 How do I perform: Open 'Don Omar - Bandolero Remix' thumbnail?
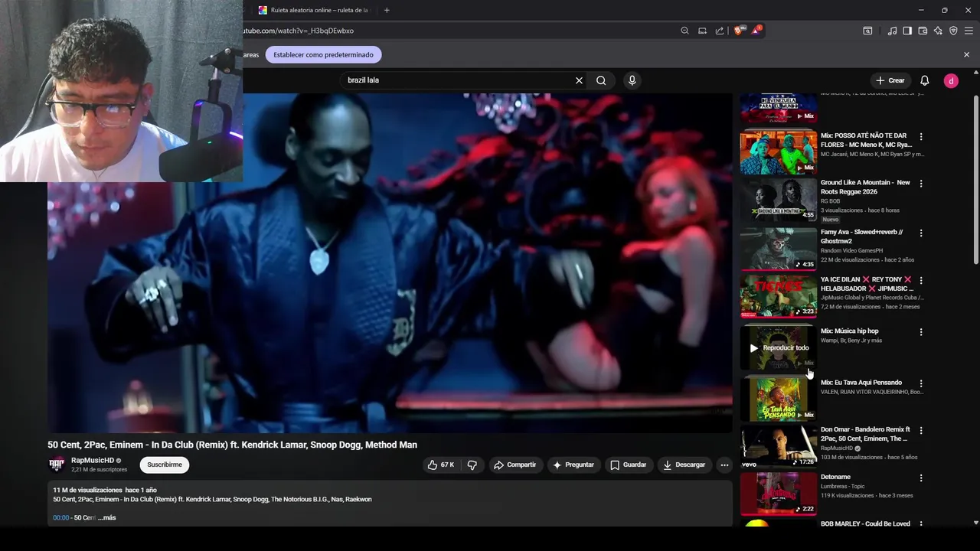(778, 446)
